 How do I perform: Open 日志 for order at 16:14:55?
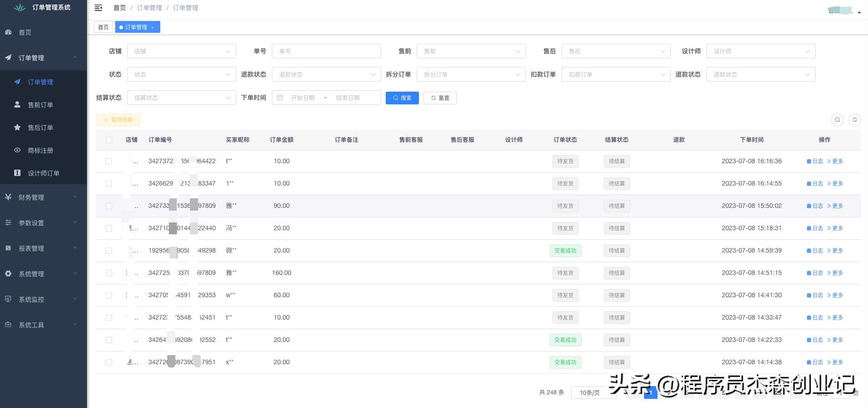tap(815, 184)
